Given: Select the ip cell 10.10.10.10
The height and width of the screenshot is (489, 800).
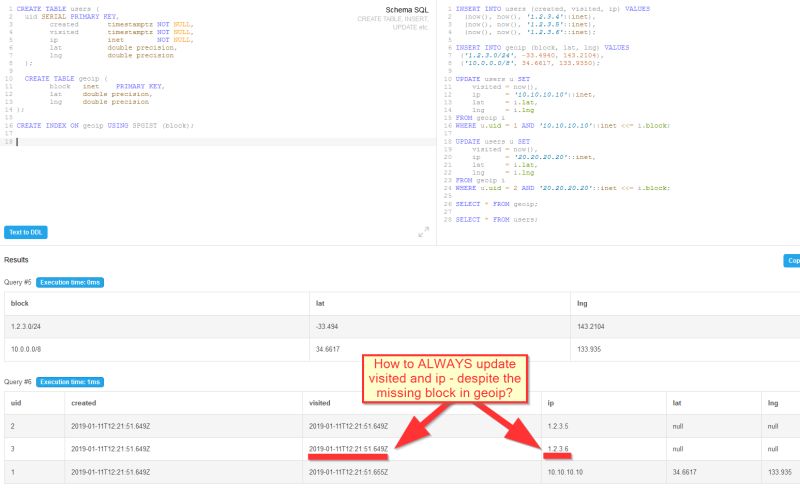Looking at the screenshot, I should coord(604,472).
